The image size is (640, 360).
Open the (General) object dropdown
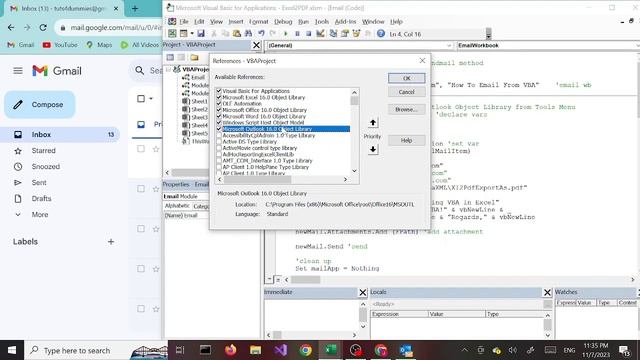point(449,45)
